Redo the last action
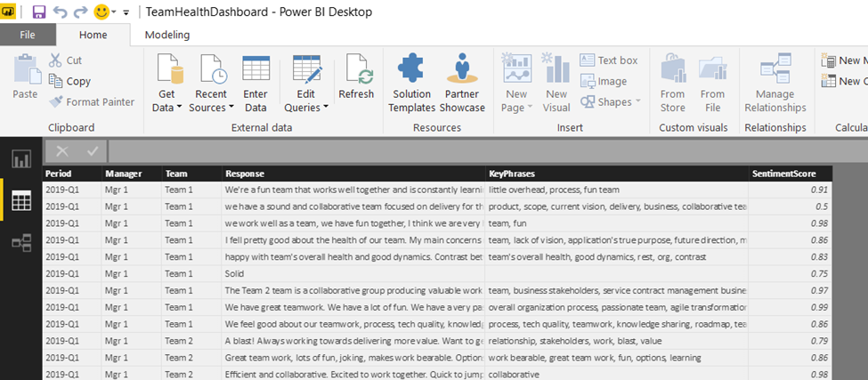This screenshot has width=868, height=380. point(80,12)
